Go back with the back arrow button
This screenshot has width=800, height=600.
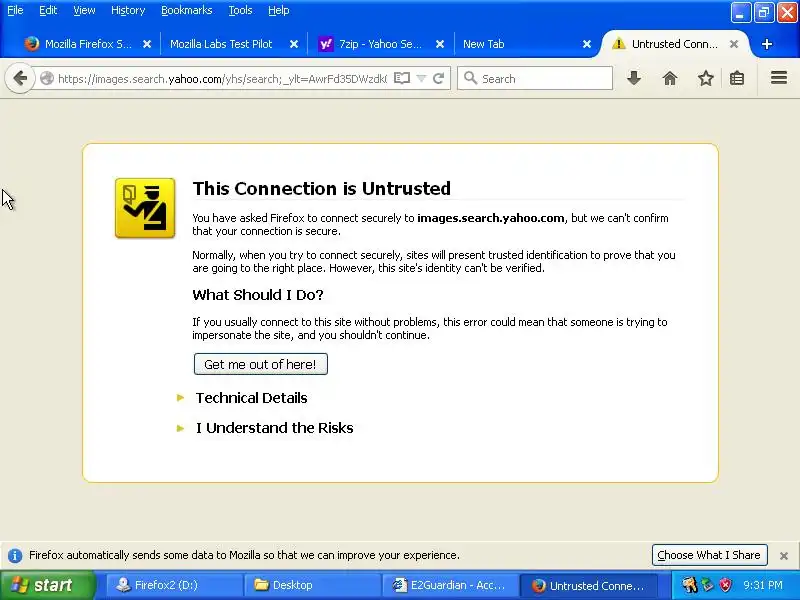point(20,79)
